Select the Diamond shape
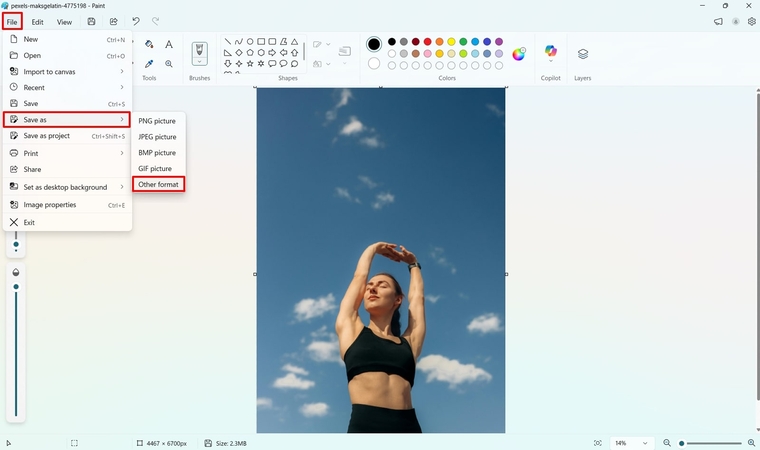760x450 pixels. [238, 52]
